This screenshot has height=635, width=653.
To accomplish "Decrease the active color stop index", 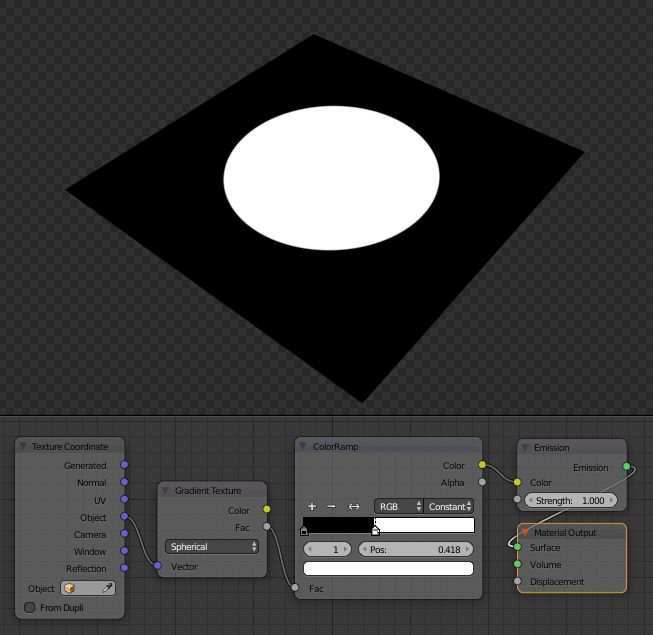I will 309,549.
